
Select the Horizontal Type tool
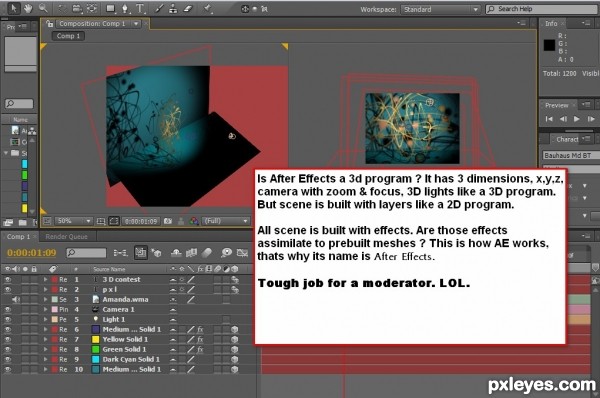point(140,8)
